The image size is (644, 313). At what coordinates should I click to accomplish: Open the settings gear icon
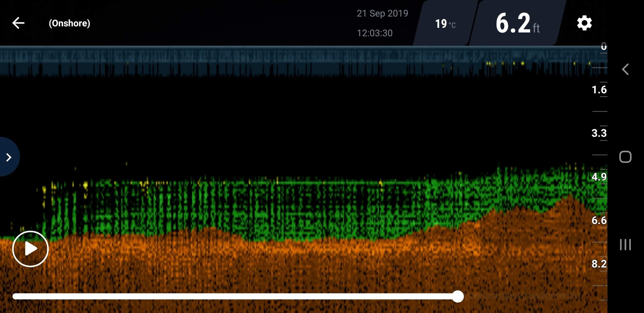(x=584, y=23)
